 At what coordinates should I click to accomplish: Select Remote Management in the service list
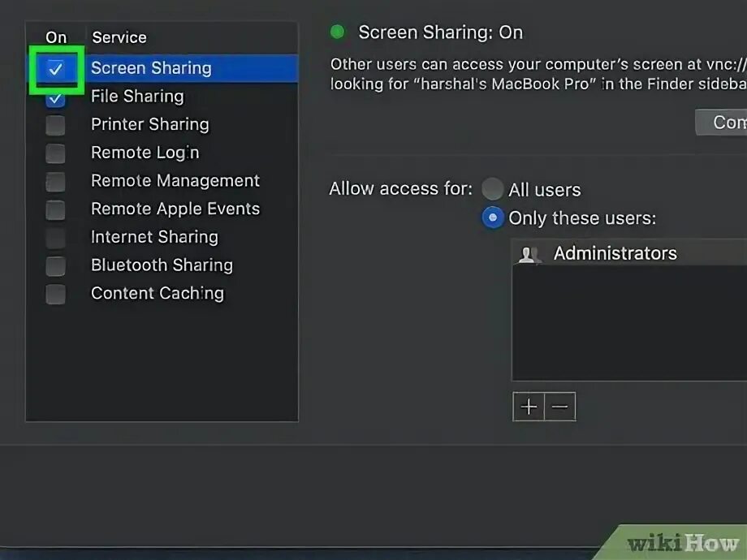(x=175, y=181)
